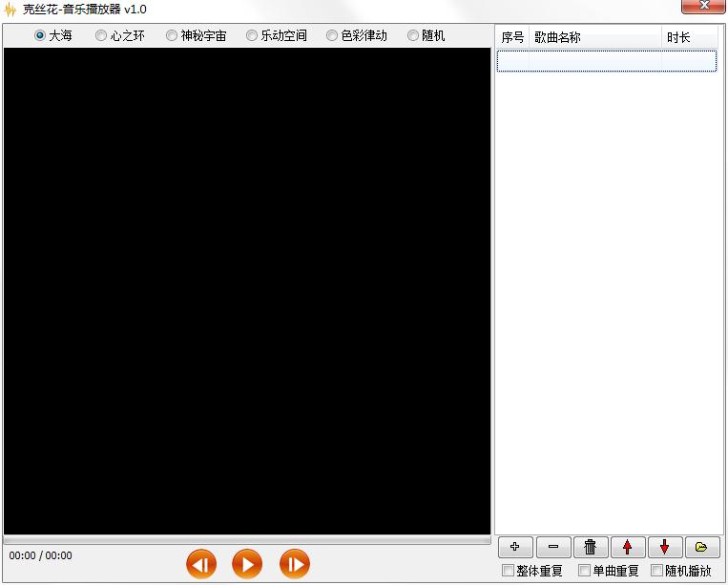Click the playback progress bar

[247, 540]
